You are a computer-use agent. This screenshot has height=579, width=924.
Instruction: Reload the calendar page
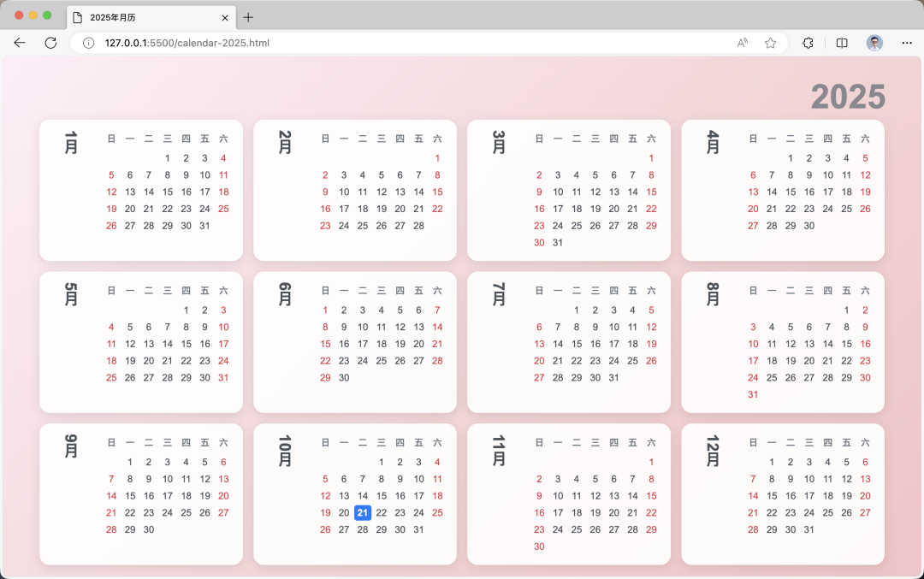pos(51,43)
